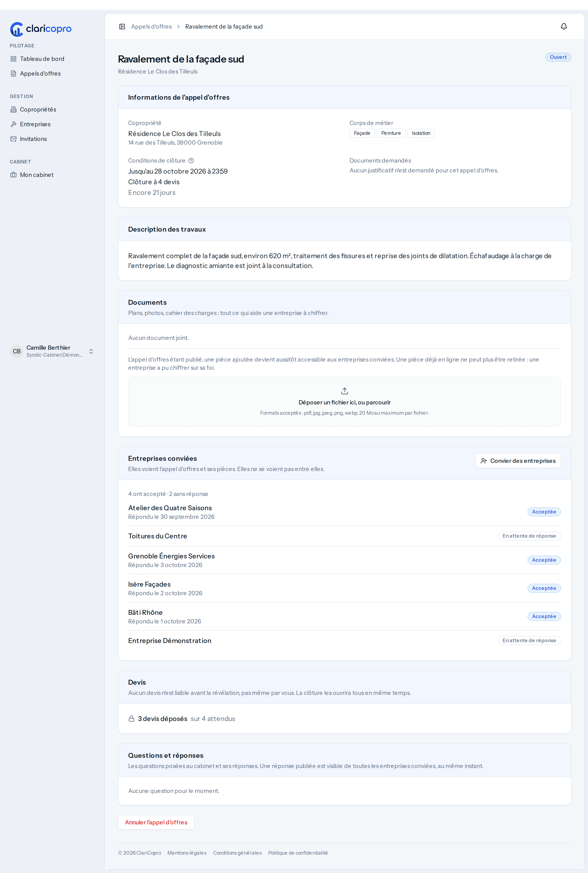This screenshot has height=873, width=588.
Task: Open the notifications bell
Action: tap(564, 26)
